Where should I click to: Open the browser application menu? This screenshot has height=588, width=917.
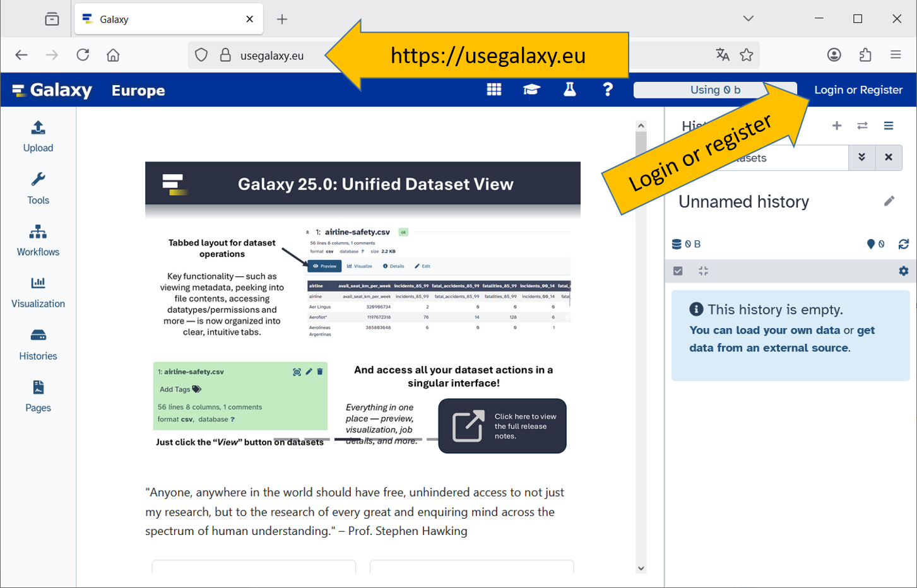coord(896,55)
